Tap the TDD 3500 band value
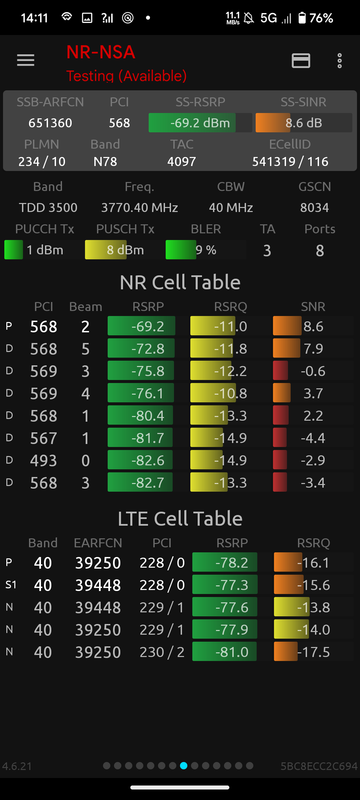This screenshot has height=800, width=360. (x=48, y=208)
